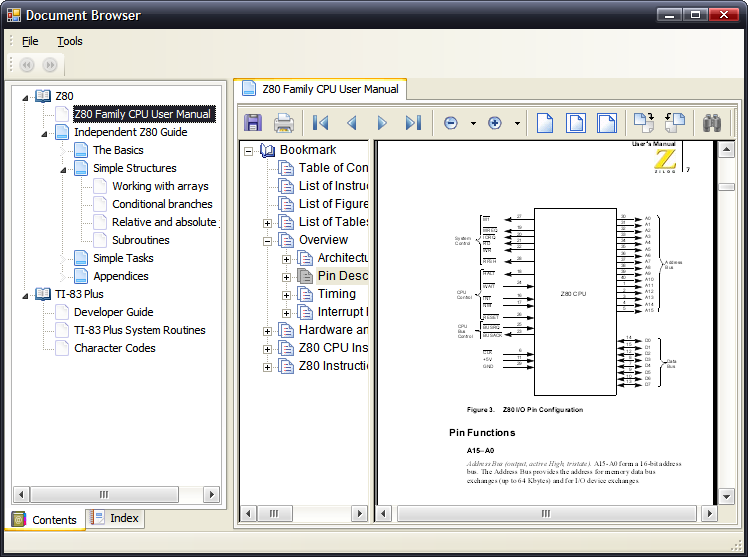
Task: Expand the List of Tables bookmark
Action: tap(268, 222)
